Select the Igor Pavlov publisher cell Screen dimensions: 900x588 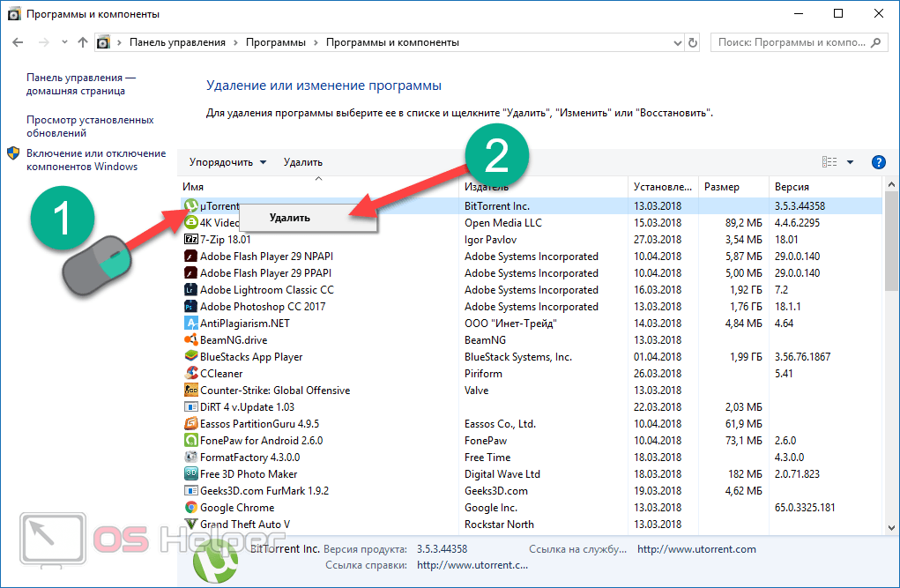(490, 239)
